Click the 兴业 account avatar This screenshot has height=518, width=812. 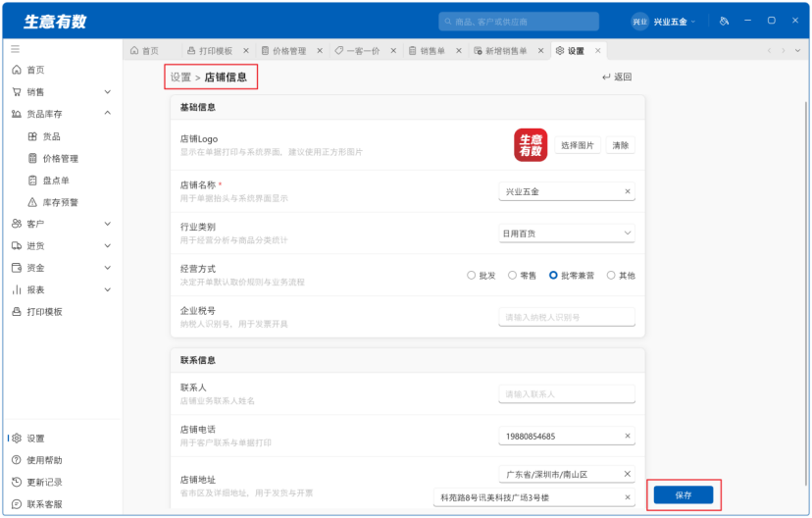640,22
